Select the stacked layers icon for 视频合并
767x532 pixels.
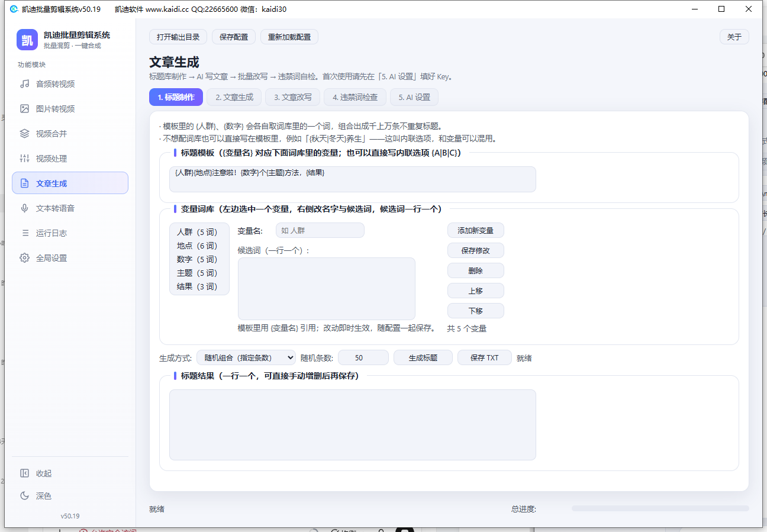pos(24,134)
